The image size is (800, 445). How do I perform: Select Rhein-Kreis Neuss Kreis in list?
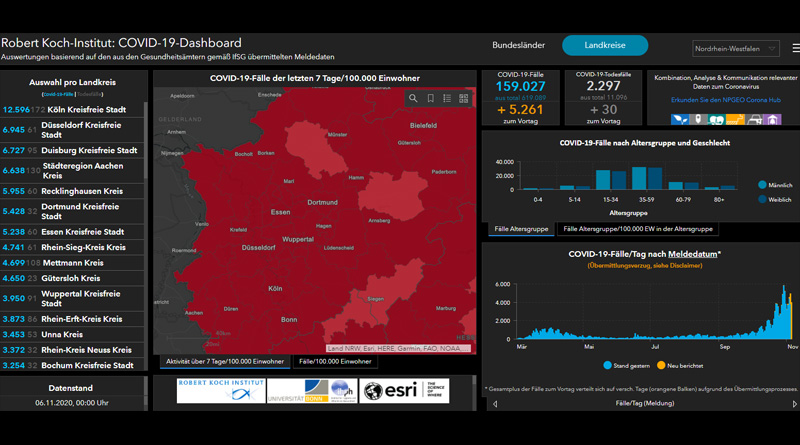point(72,350)
